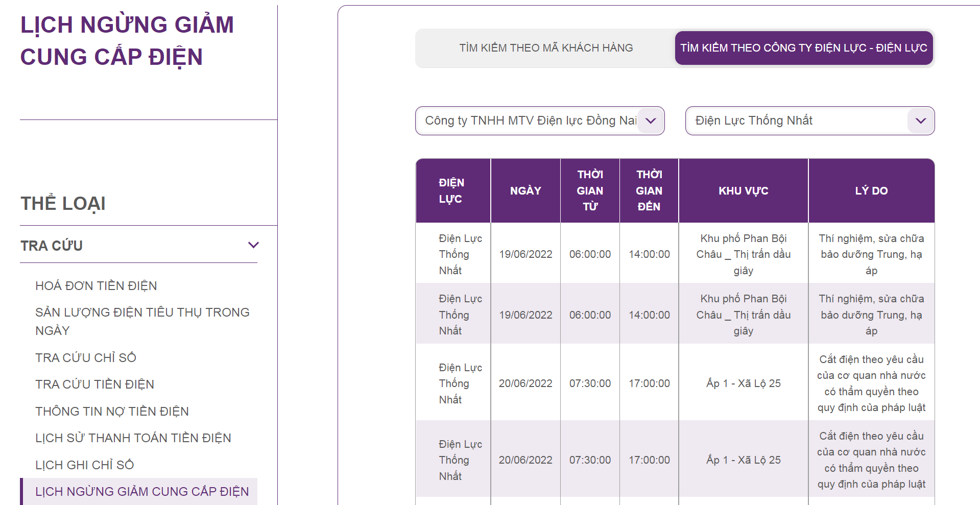Open TRA CỨU TIỀN ĐIỆN link
980x505 pixels.
[94, 384]
